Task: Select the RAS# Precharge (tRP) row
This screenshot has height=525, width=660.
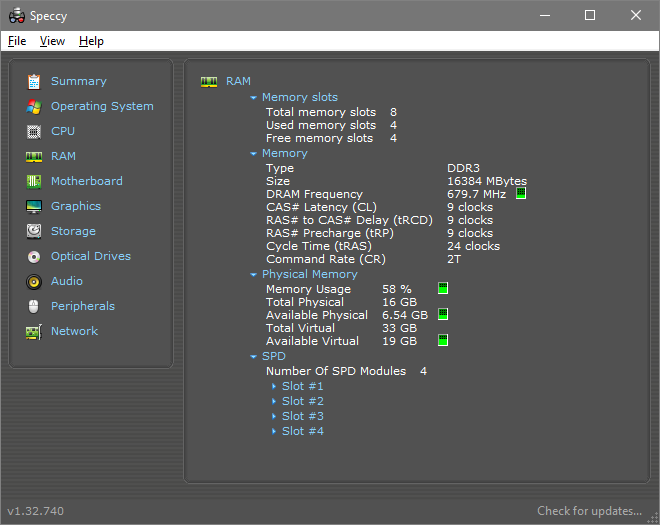Action: coord(379,233)
